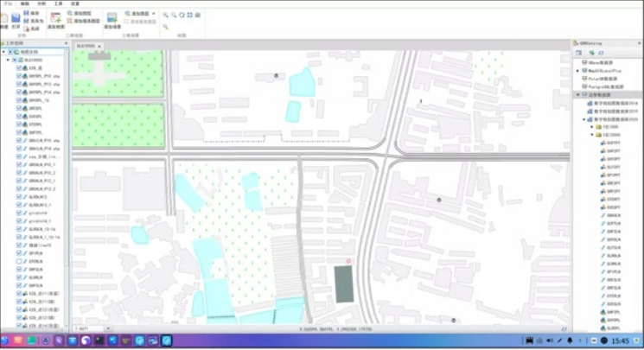The width and height of the screenshot is (644, 350).
Task: Open the add layer dropdown arrow in 3D scene group
Action: (154, 14)
